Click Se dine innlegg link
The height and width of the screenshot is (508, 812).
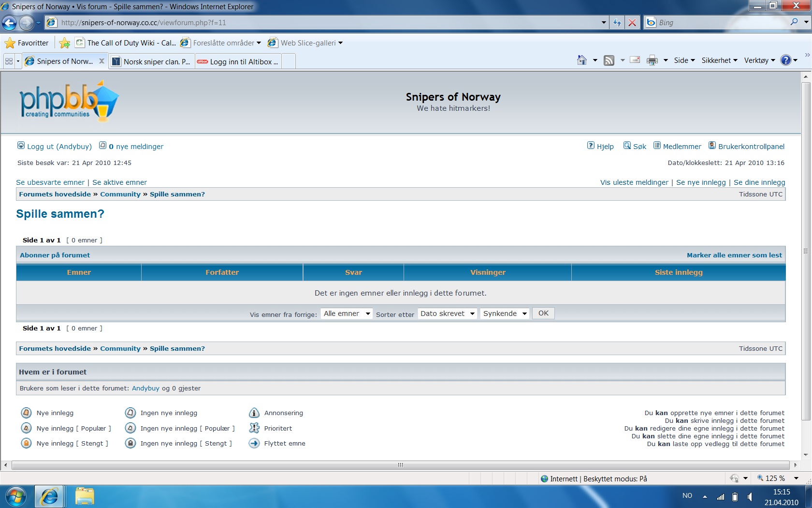pyautogui.click(x=759, y=182)
